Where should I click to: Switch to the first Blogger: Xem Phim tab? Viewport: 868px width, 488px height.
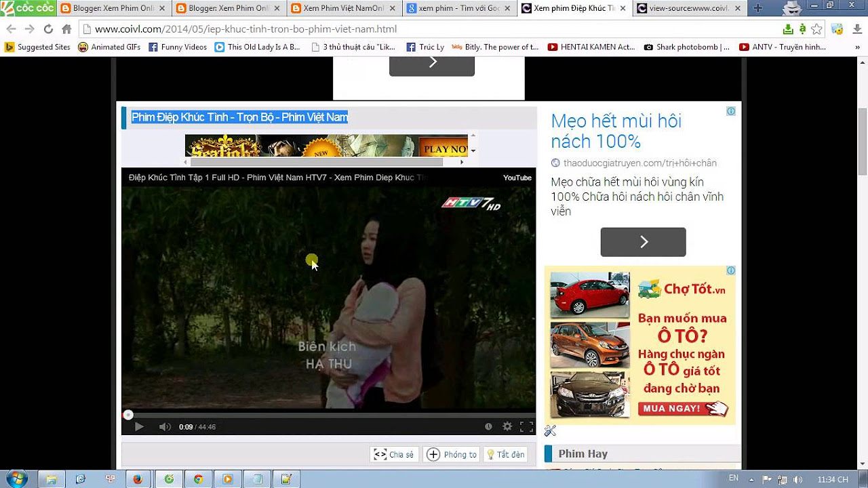click(x=113, y=8)
